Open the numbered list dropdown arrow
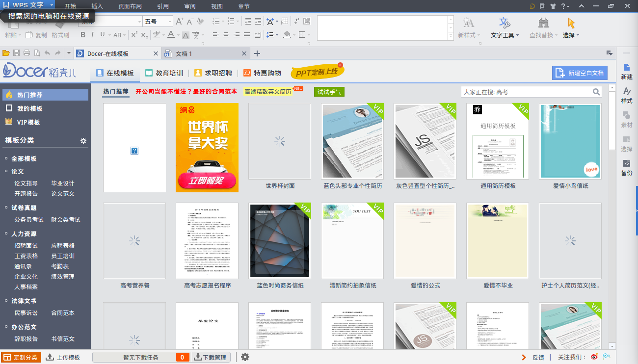Viewport: 638px width, 364px height. 238,22
